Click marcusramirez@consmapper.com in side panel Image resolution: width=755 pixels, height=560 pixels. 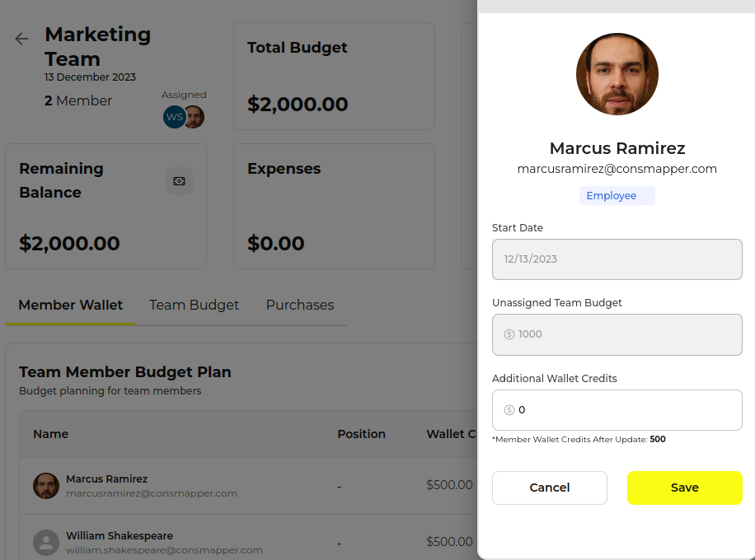point(617,169)
